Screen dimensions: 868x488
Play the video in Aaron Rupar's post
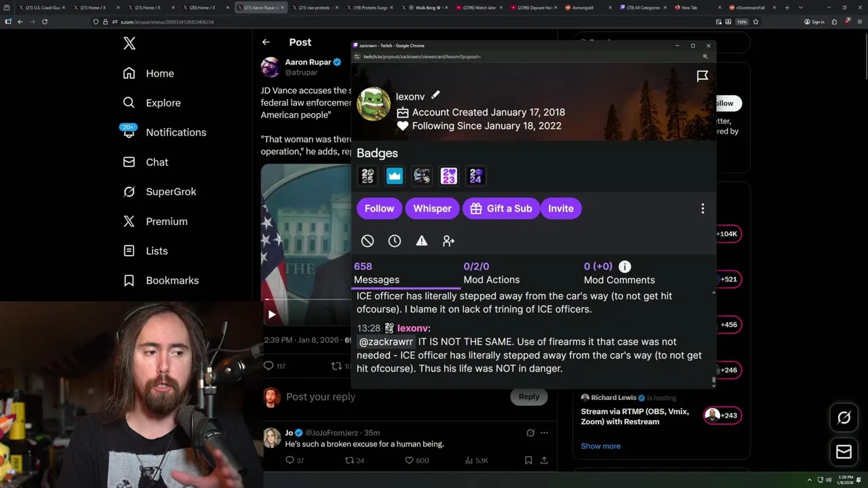pyautogui.click(x=272, y=314)
